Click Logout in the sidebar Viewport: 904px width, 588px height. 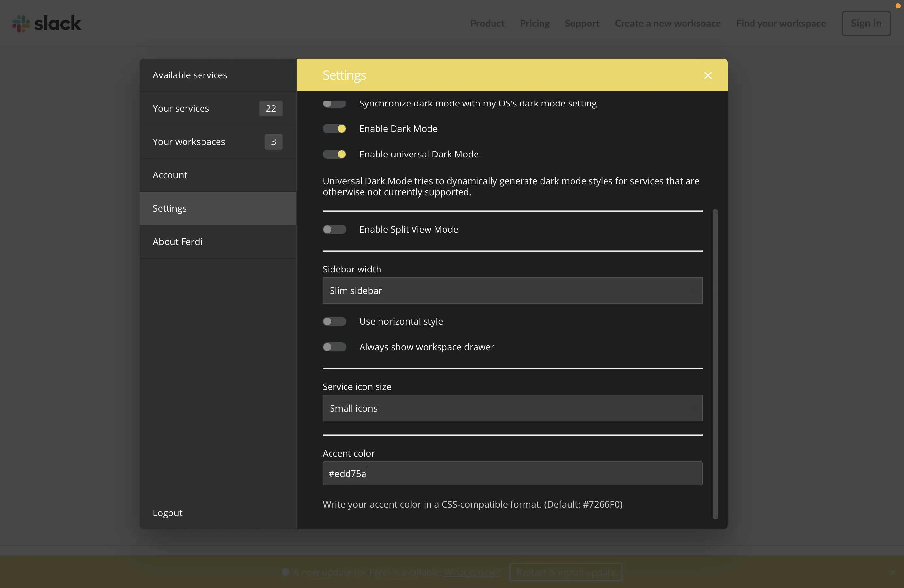tap(168, 513)
